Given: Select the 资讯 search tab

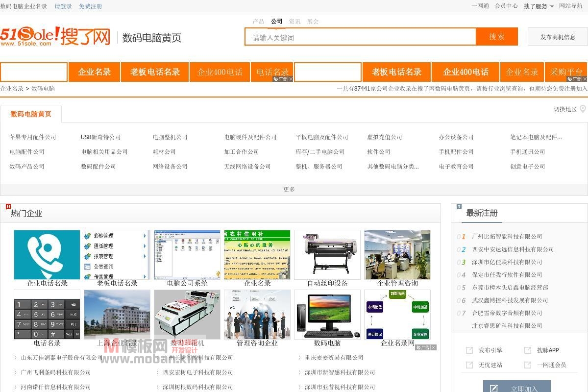Looking at the screenshot, I should tap(294, 22).
